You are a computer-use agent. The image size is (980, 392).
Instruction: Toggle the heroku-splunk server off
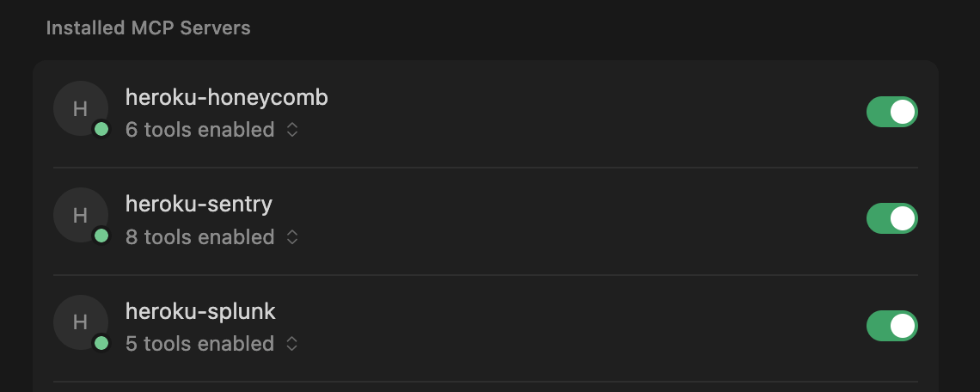[891, 326]
